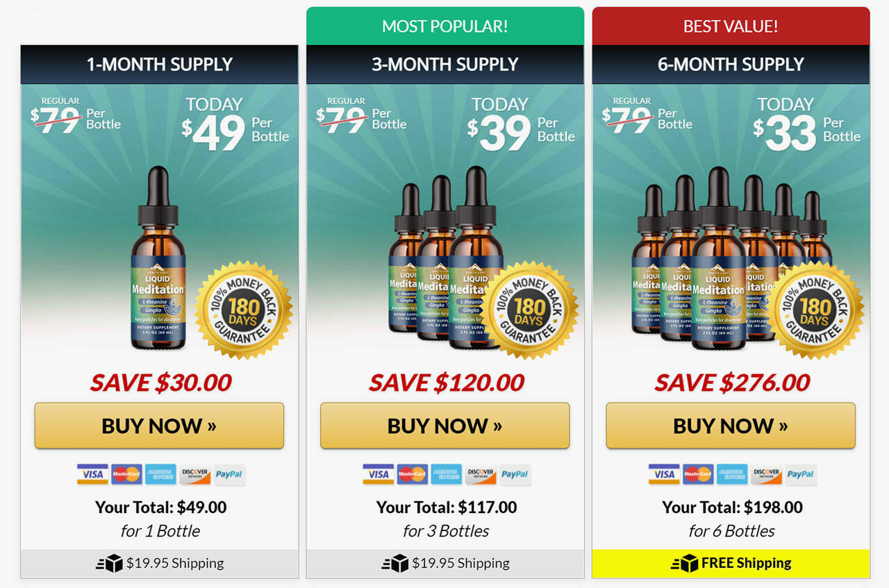Click the six bottles product image
This screenshot has height=588, width=889.
(x=722, y=258)
